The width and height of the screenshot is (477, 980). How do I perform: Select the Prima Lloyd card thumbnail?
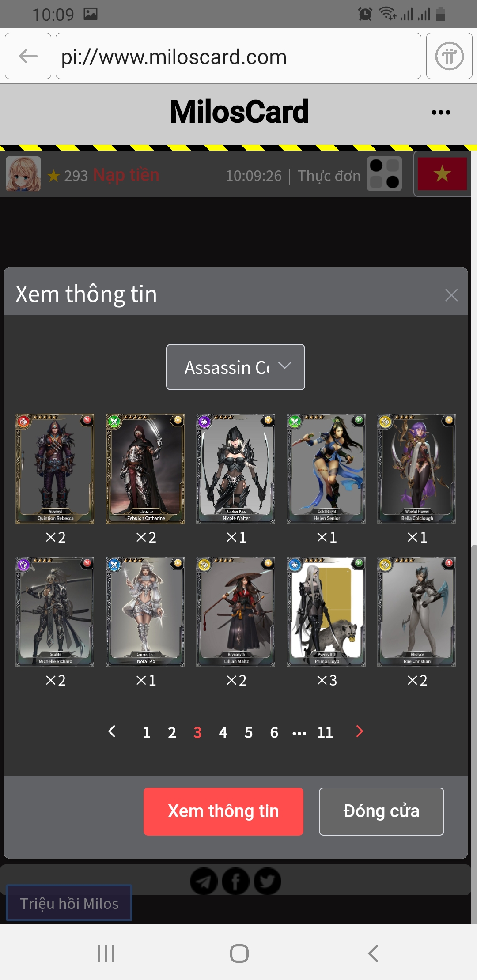point(326,612)
